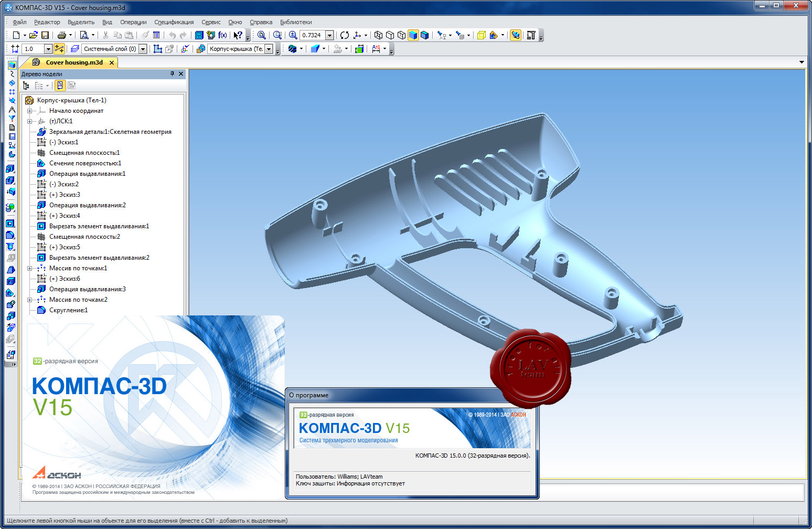The image size is (812, 529).
Task: Toggle tree structure display in model tree
Action: click(x=26, y=86)
